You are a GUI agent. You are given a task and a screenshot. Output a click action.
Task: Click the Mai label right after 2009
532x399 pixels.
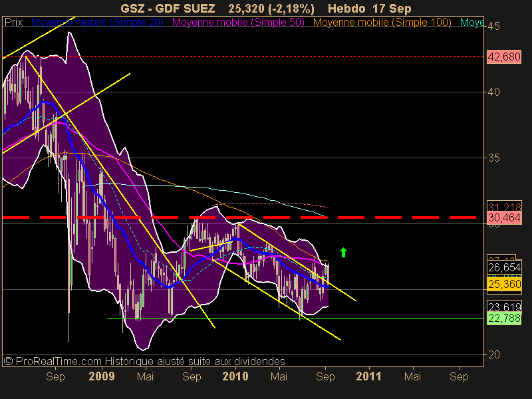(x=145, y=376)
